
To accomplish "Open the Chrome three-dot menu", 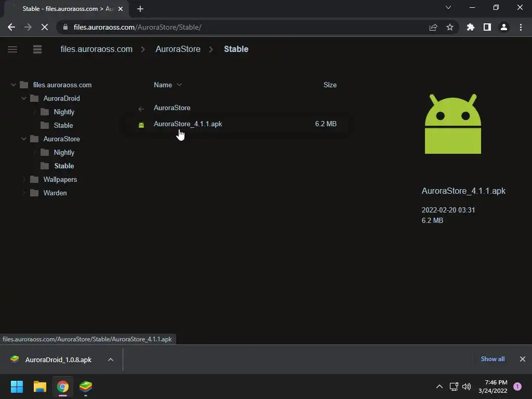I will point(521,27).
